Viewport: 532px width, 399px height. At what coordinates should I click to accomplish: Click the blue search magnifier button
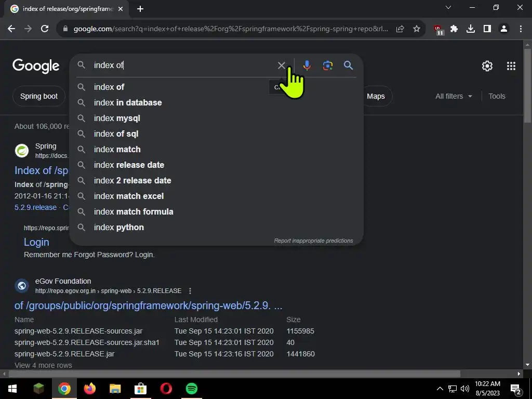(348, 65)
